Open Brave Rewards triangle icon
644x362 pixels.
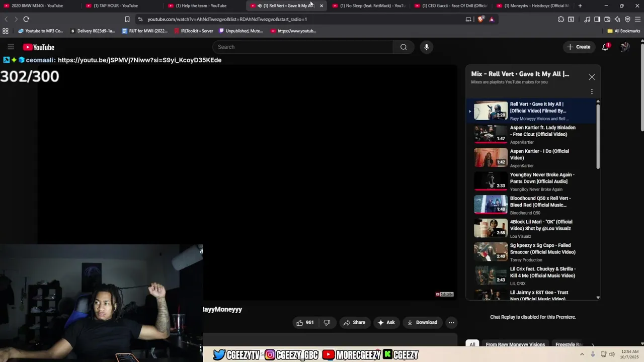492,19
